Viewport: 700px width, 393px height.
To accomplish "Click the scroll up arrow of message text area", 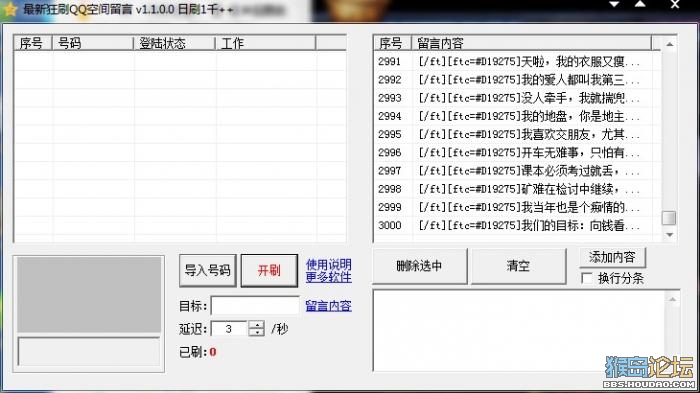I will coord(672,299).
